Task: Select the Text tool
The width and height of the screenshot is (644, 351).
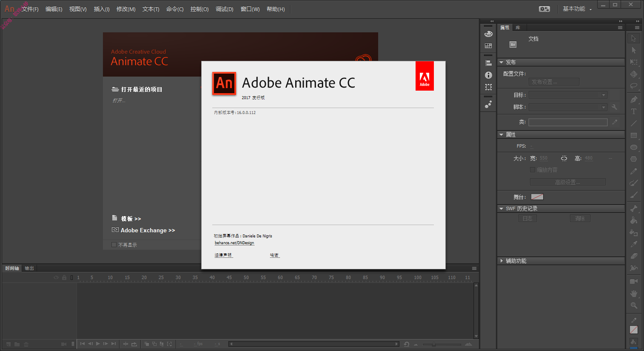Action: (x=634, y=111)
